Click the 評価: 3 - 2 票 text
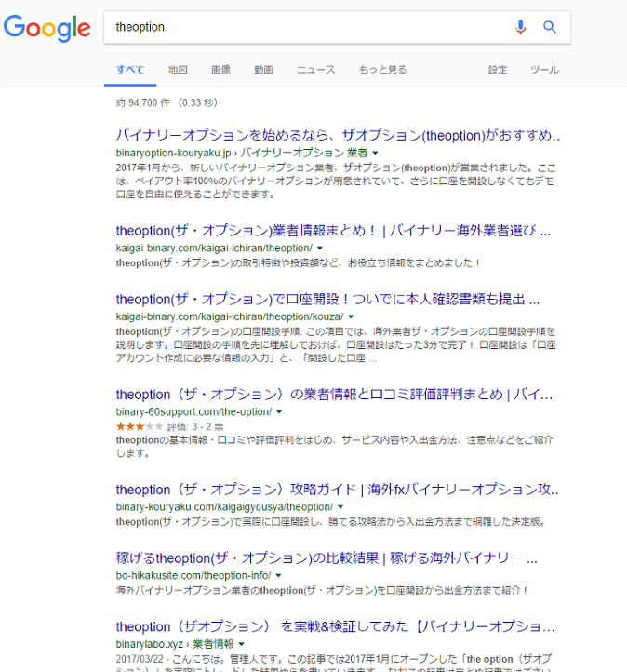 [x=195, y=426]
